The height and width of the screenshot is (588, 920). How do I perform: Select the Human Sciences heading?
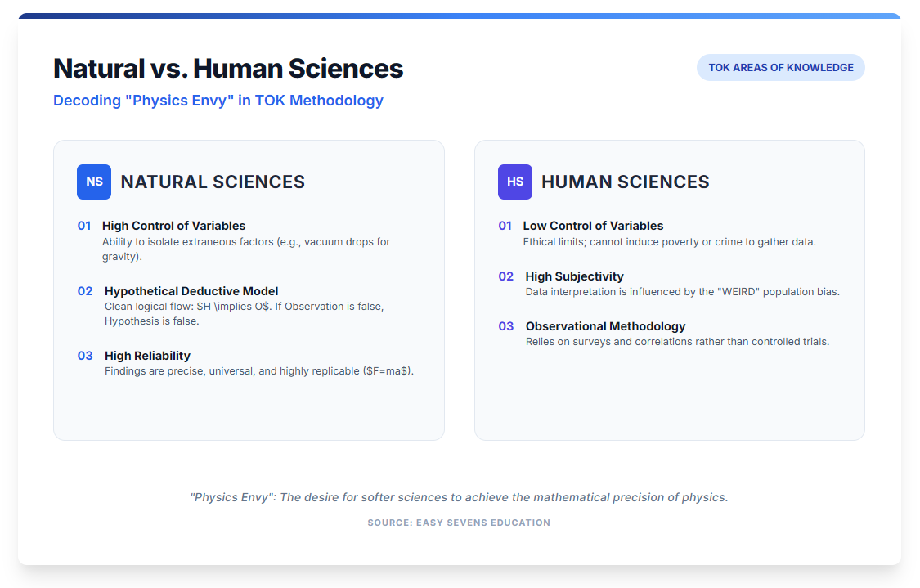625,182
